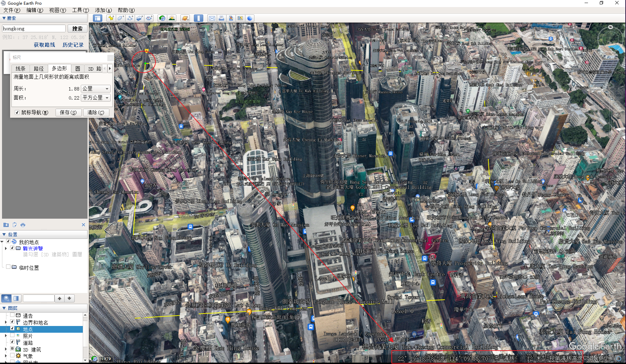This screenshot has width=626, height=364.
Task: Show historical imagery clock icon
Action: (x=162, y=18)
